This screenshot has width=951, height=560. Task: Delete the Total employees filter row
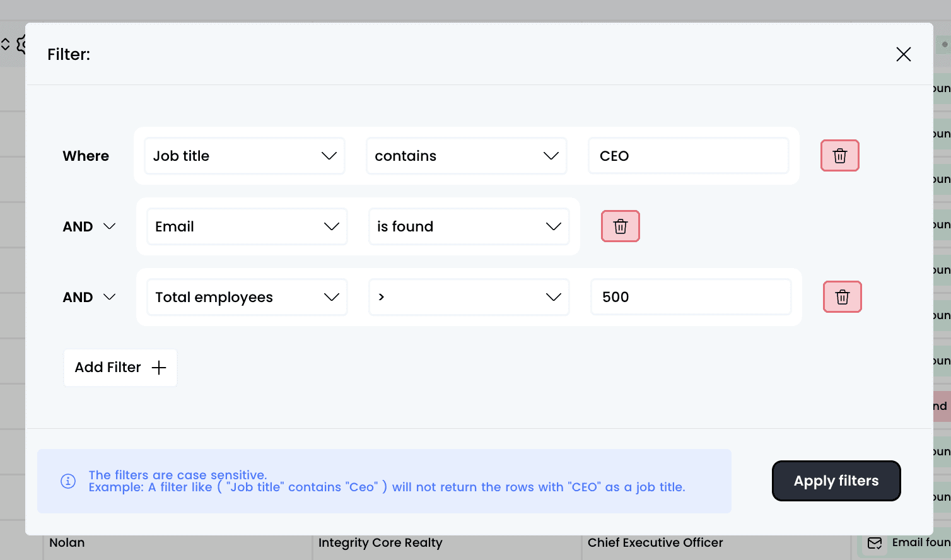842,297
